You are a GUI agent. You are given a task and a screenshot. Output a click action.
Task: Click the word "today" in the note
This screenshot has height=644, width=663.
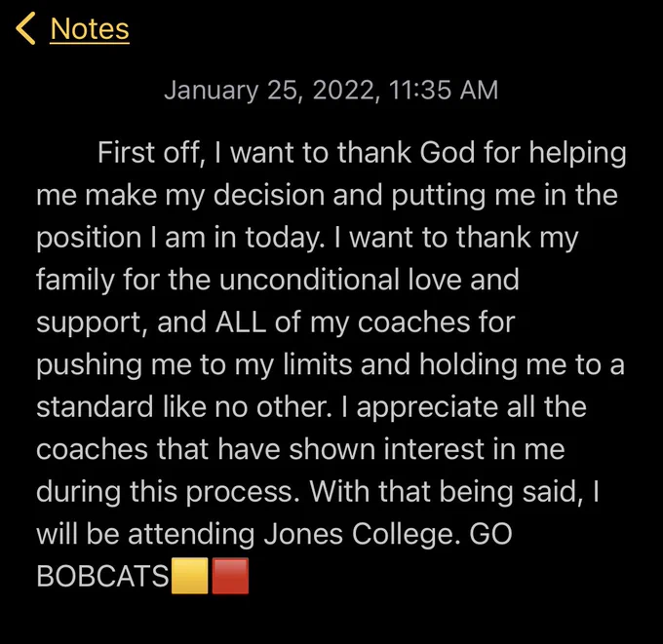282,239
